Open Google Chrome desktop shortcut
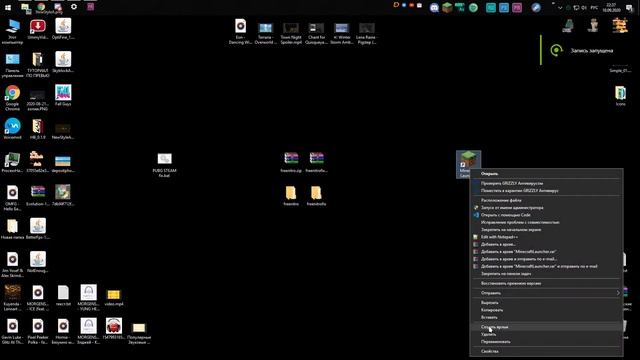The height and width of the screenshot is (360, 640). [x=12, y=98]
